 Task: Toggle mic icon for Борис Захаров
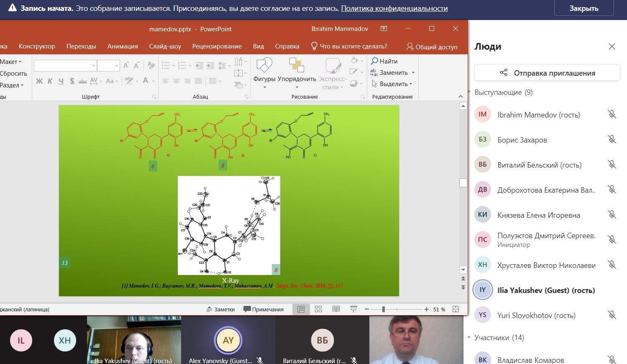612,140
